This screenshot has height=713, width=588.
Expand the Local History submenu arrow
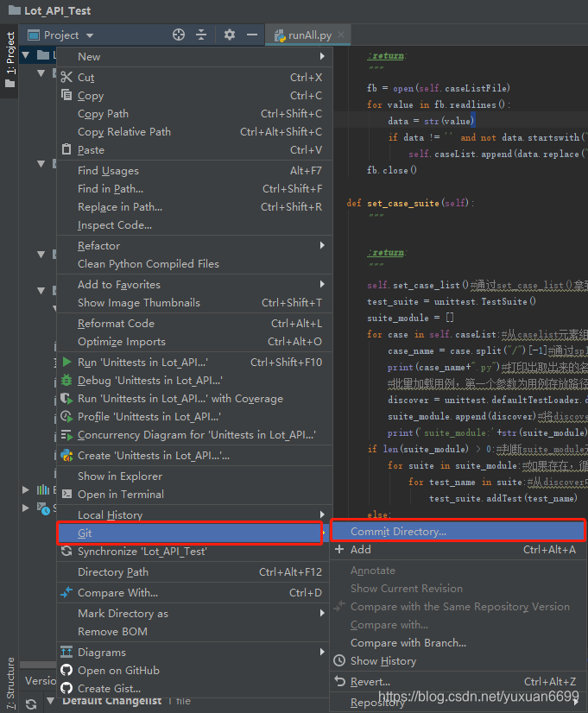point(322,514)
